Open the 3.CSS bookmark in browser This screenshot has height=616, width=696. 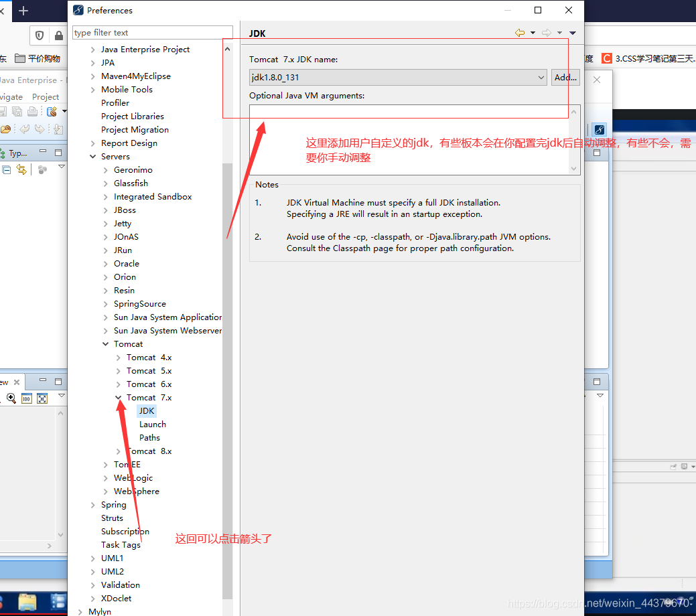[x=648, y=58]
